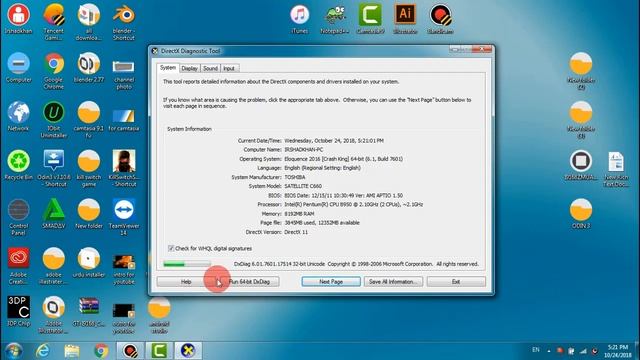
Task: Launch the TeamViewer 14 icon
Action: click(124, 217)
